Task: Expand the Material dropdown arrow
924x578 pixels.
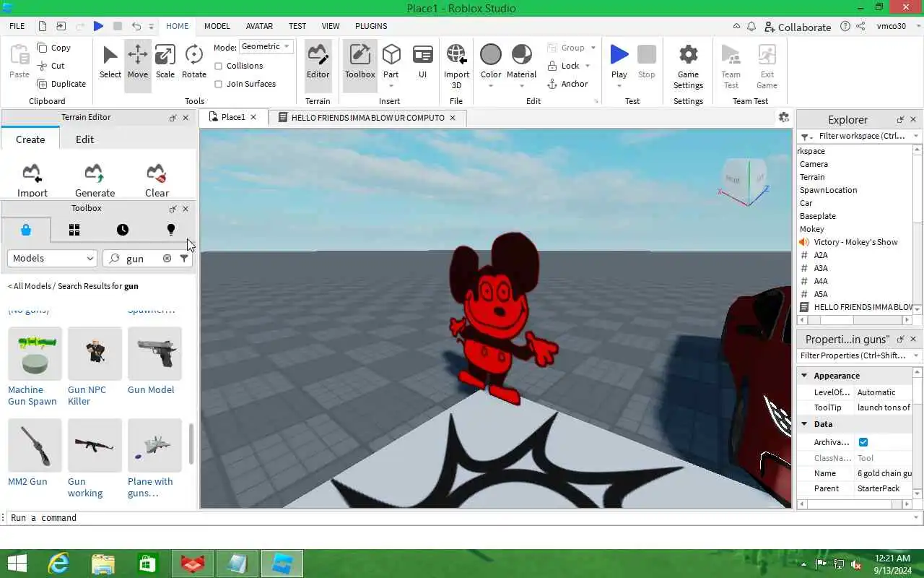Action: click(521, 86)
